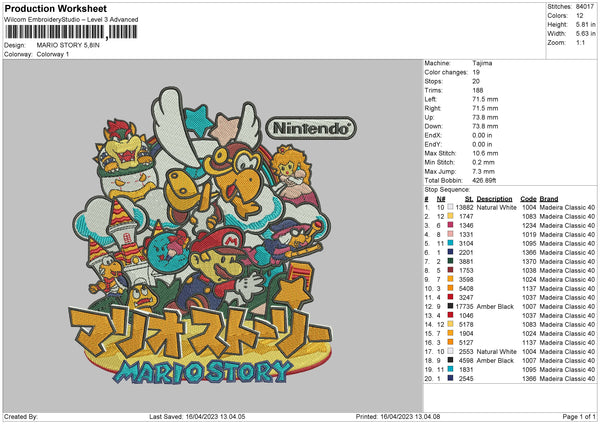600x424 pixels.
Task: Click the 'Page 1 of 1' indicator
Action: (579, 416)
